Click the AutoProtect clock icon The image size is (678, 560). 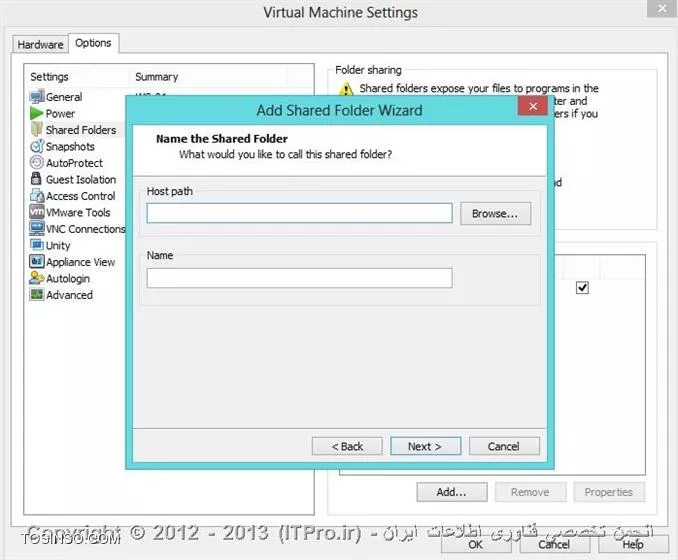[x=37, y=163]
